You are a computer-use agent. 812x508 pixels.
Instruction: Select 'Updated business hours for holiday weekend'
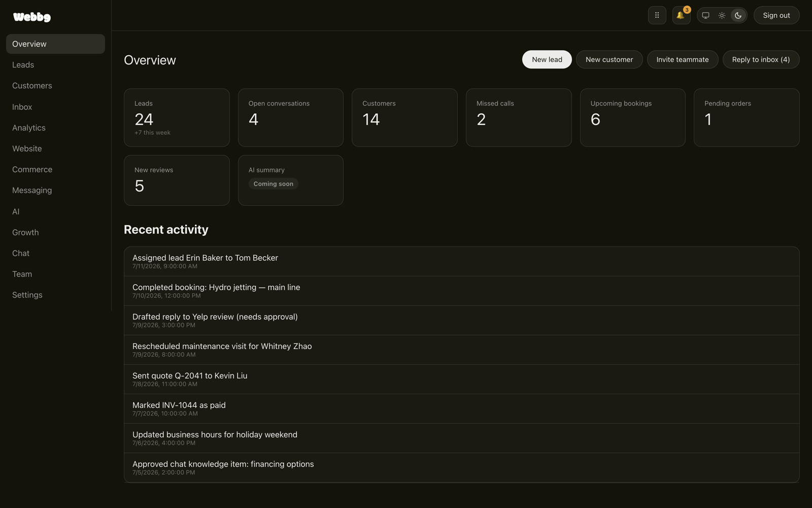461,438
